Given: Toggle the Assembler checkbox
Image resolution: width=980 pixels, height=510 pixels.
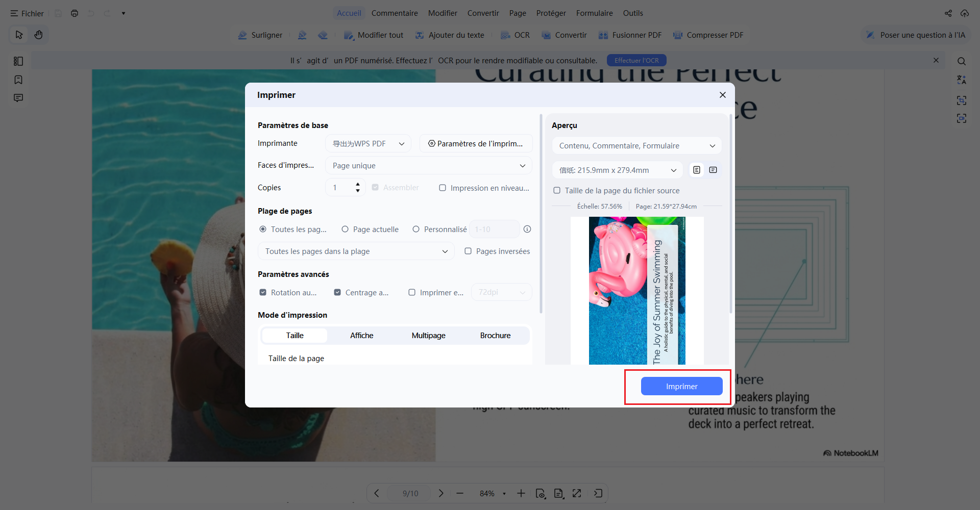Looking at the screenshot, I should point(375,188).
